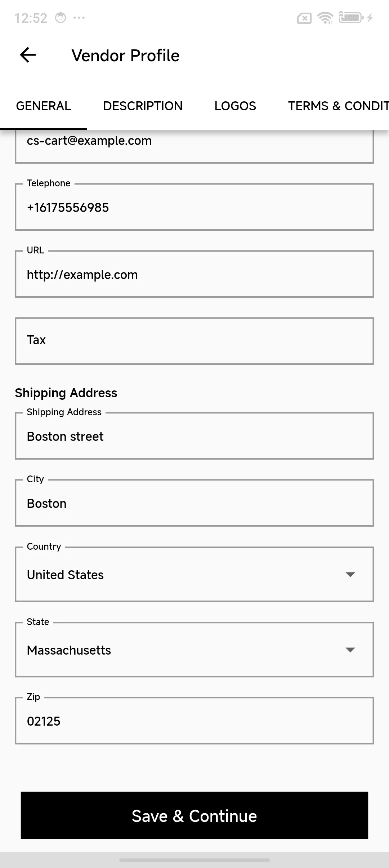Viewport: 389px width, 868px height.
Task: Switch to the LOGOS tab
Action: tap(235, 106)
